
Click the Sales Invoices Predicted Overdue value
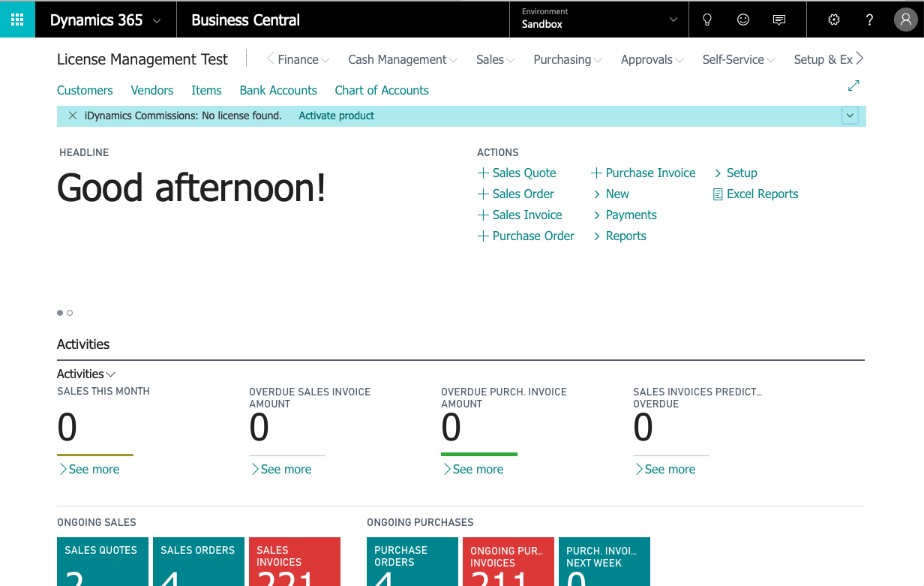click(x=643, y=428)
